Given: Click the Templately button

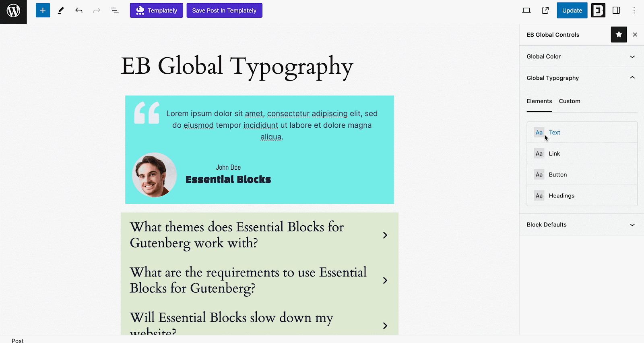Looking at the screenshot, I should [x=157, y=10].
